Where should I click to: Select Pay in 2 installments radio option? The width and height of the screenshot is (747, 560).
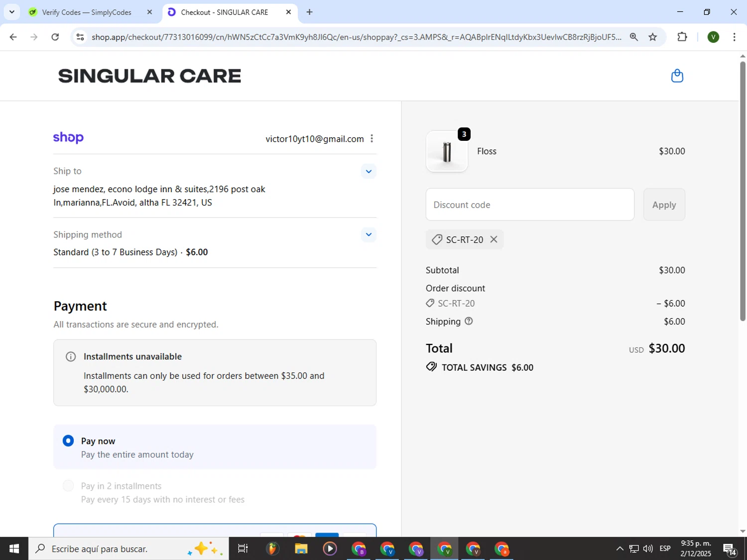tap(68, 486)
